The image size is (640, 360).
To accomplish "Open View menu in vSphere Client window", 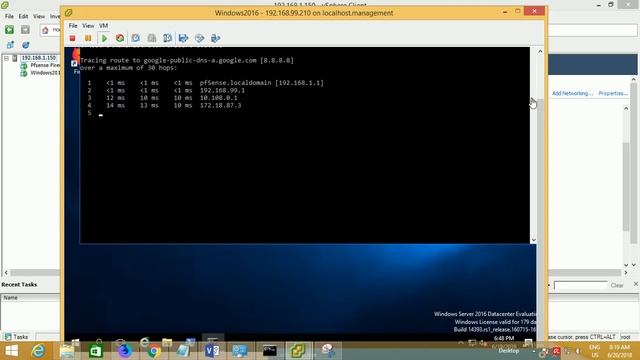I will click(39, 16).
